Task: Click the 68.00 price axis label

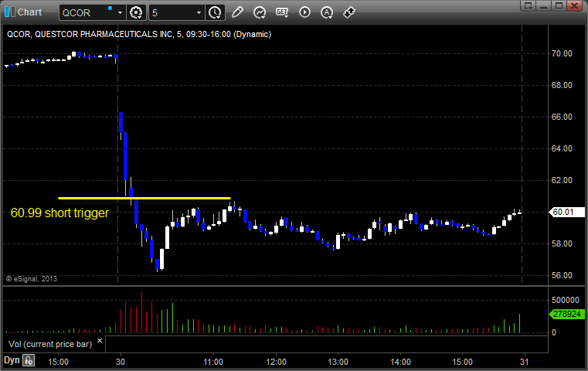Action: (562, 85)
